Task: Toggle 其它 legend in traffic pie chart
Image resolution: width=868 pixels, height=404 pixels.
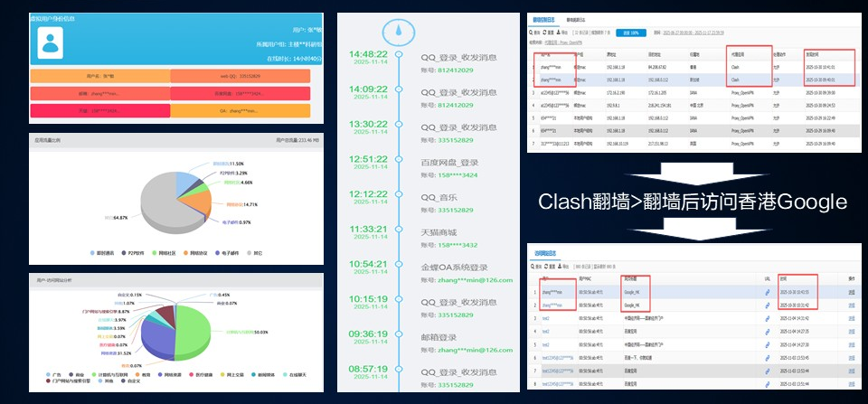Action: click(254, 253)
